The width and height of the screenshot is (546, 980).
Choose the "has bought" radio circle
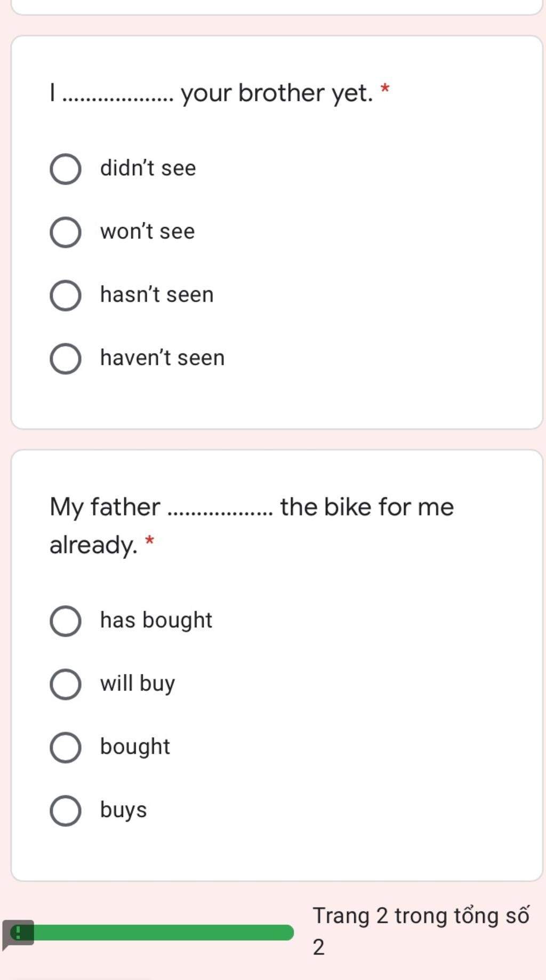(66, 621)
